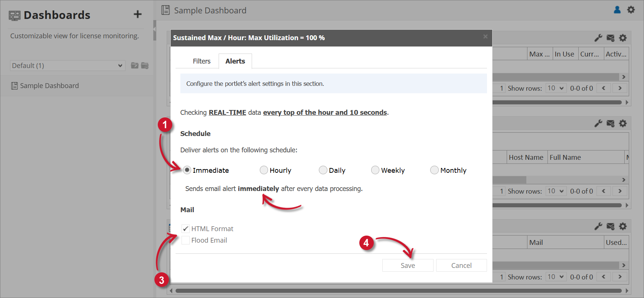644x298 pixels.
Task: Click mail alert icon of the Mail portlet
Action: [611, 226]
